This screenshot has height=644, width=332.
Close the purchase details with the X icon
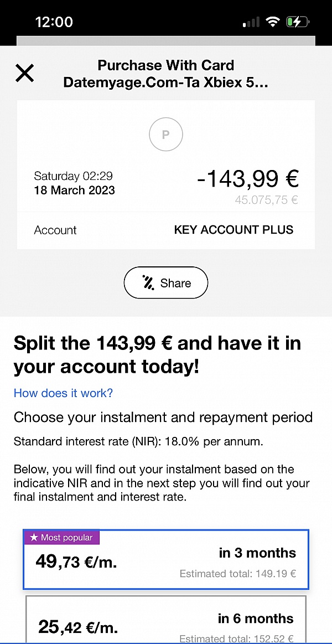[x=25, y=73]
